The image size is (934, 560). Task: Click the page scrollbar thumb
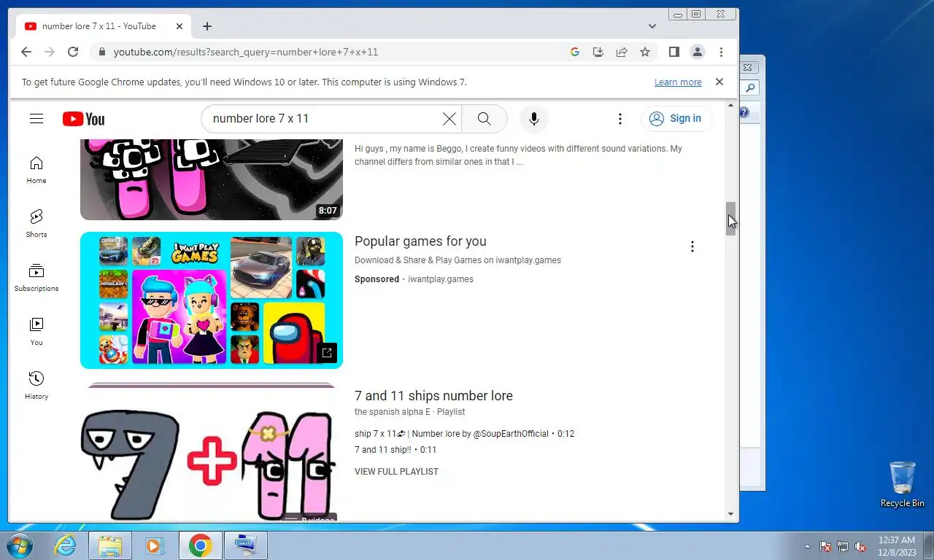coord(730,219)
